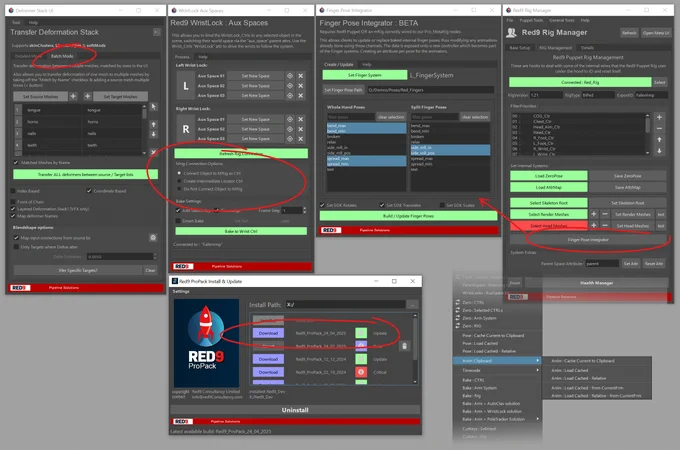
Task: Click Load ZeroPose button
Action: point(549,176)
